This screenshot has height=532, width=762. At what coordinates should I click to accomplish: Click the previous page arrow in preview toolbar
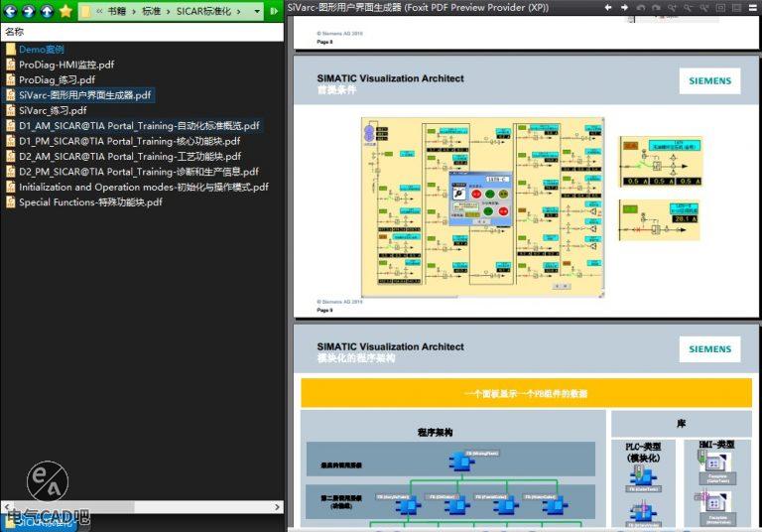click(608, 8)
